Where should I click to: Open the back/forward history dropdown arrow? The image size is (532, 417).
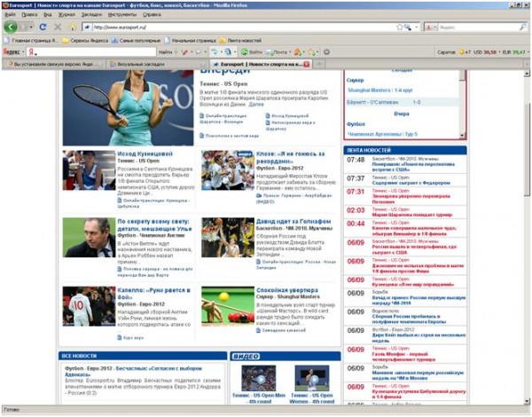coord(31,28)
